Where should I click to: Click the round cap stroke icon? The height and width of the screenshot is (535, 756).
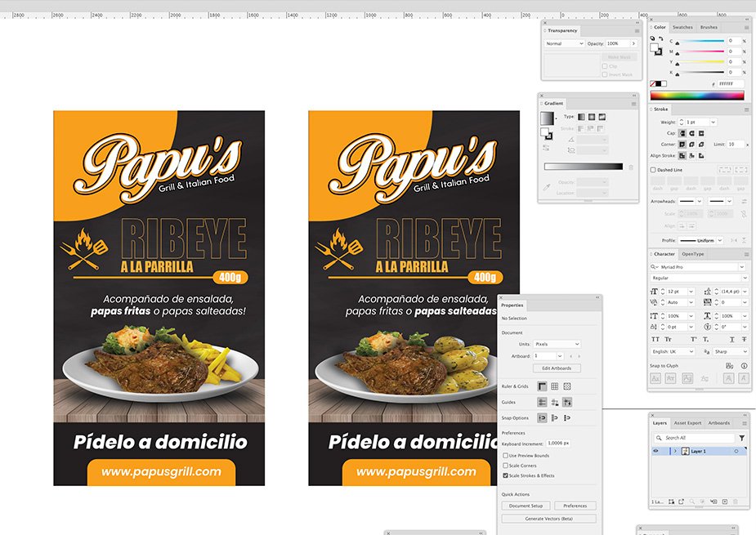[x=691, y=133]
